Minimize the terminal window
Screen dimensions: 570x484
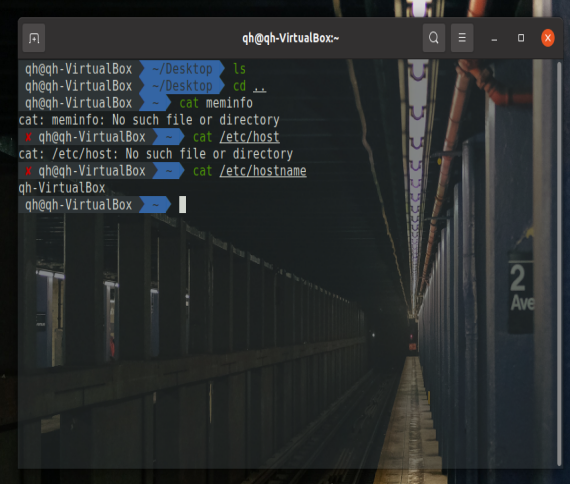tap(494, 38)
